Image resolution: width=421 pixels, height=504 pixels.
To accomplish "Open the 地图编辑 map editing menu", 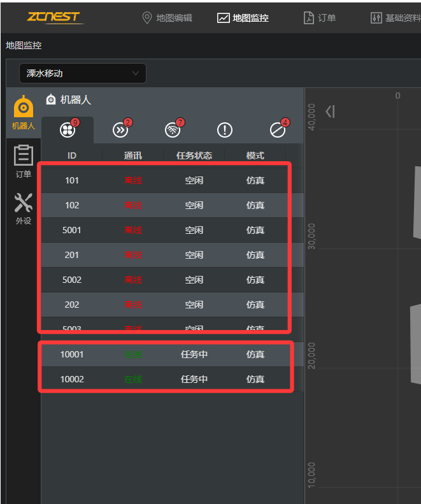I will 167,18.
